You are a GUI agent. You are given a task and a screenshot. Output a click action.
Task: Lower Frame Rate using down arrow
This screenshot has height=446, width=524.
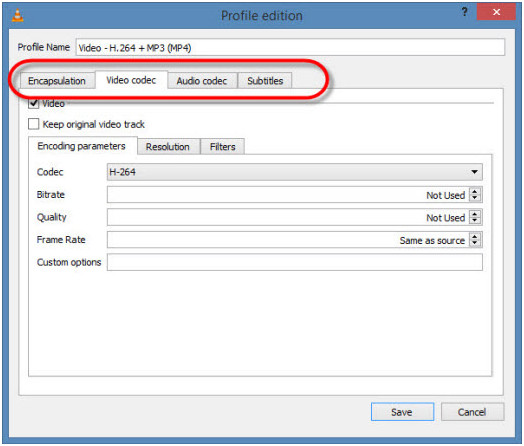pyautogui.click(x=475, y=243)
